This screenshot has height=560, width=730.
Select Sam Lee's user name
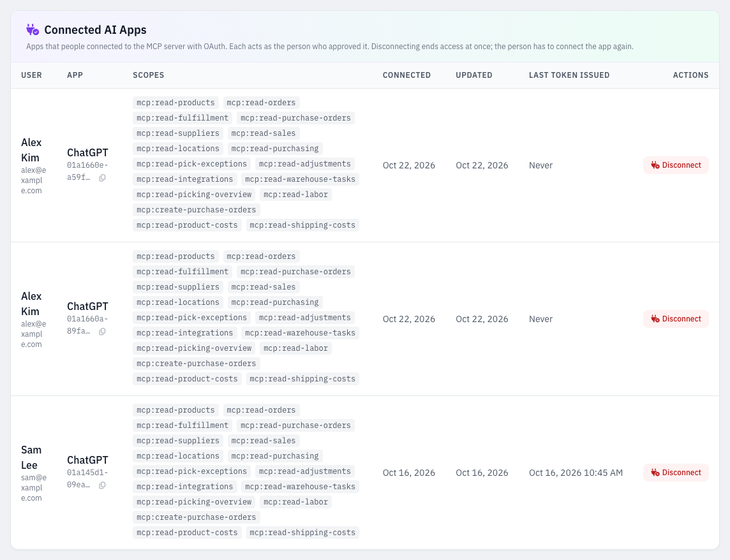pos(31,457)
